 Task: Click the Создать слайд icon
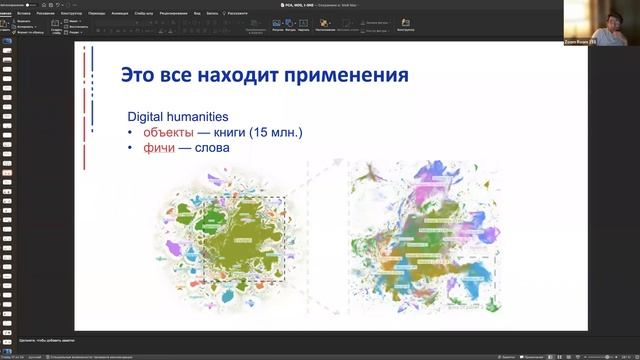[56, 23]
